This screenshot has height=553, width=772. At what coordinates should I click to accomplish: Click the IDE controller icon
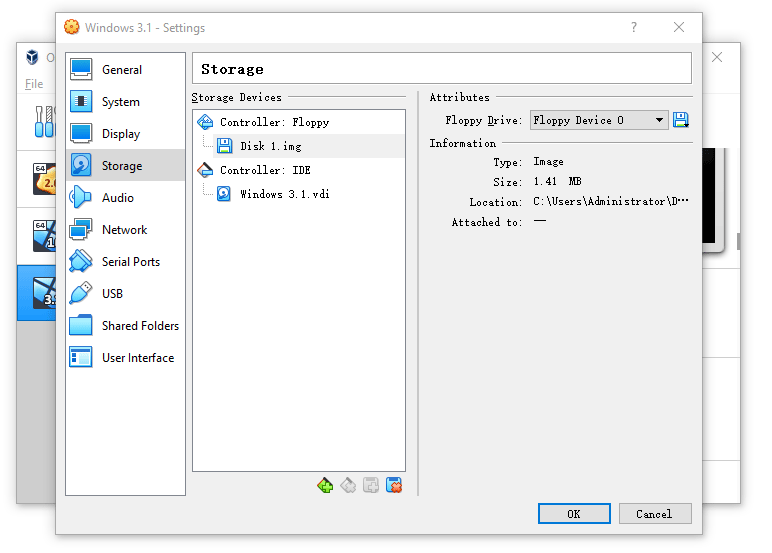pos(205,170)
